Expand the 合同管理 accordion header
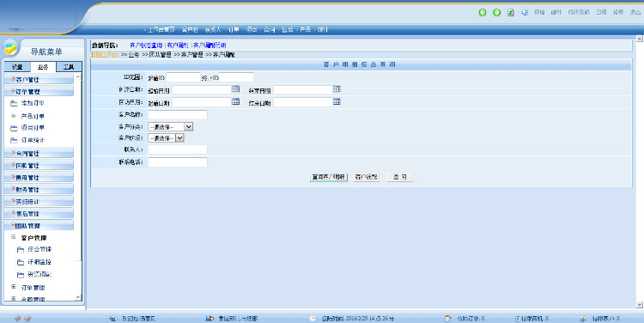 pos(39,153)
